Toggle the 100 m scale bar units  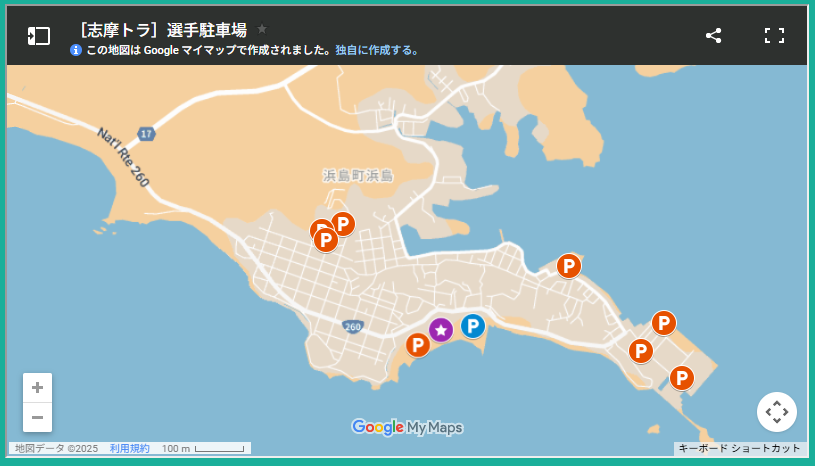pos(204,449)
